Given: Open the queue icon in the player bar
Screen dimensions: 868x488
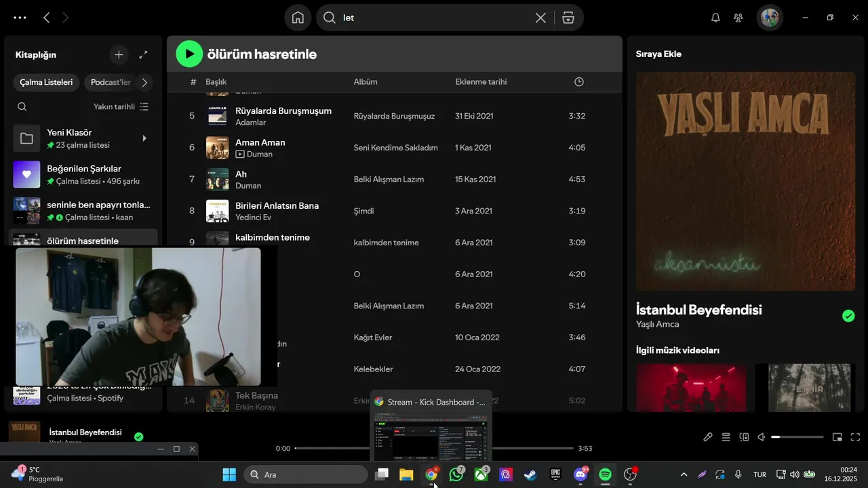Looking at the screenshot, I should [x=726, y=437].
